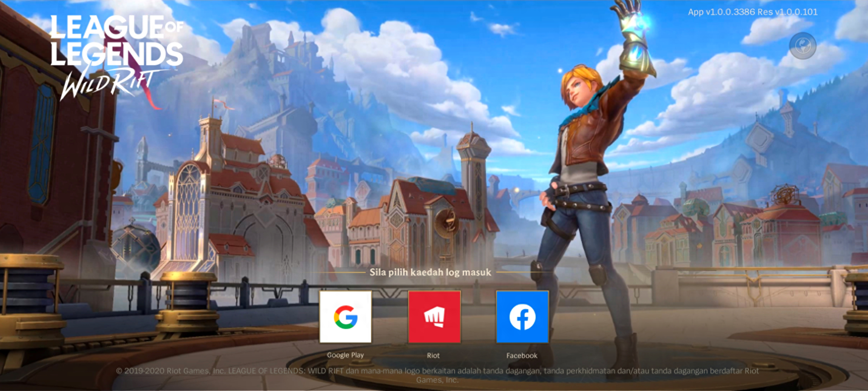868x391 pixels.
Task: Click the "Sila pilih kaedah log masuk" heading
Action: [x=430, y=272]
